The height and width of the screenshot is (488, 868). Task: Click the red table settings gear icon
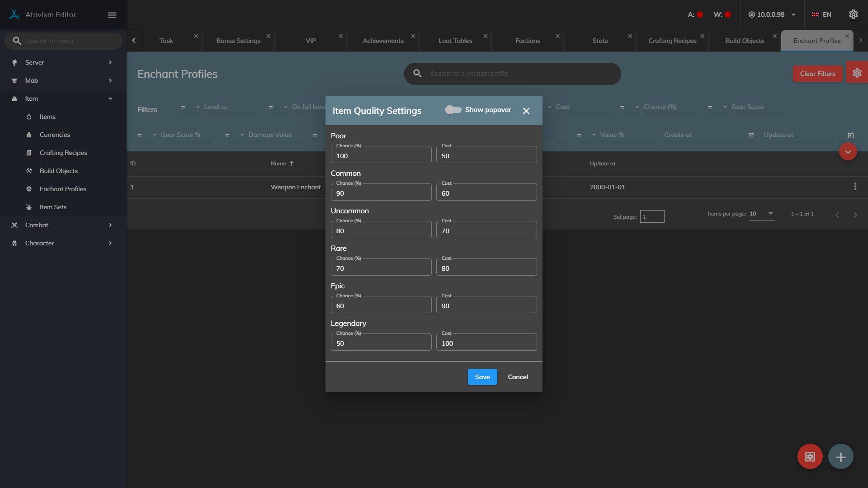[857, 73]
